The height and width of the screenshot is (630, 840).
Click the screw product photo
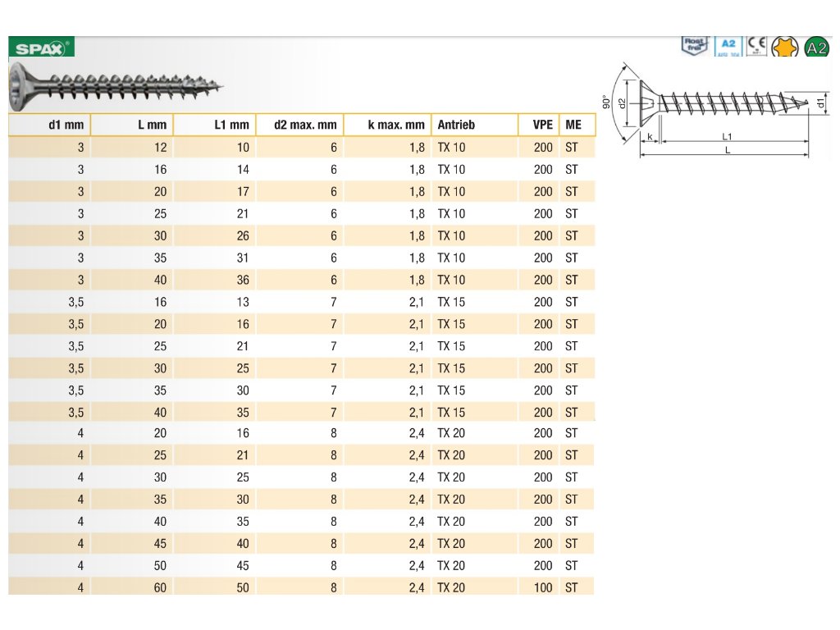point(115,87)
